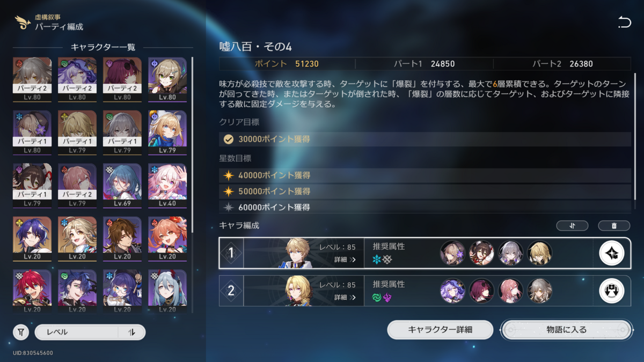Click 物語に入る to start
Viewport: 644px width, 362px height.
(566, 330)
